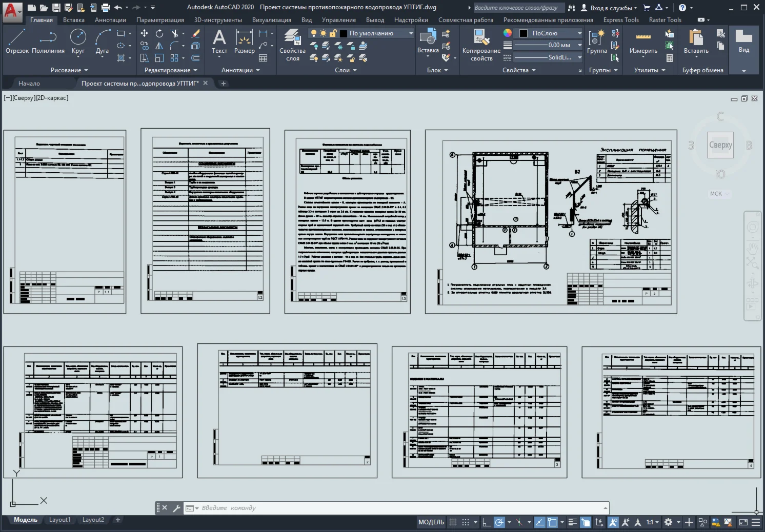Click the Rectangular Array tool icon
The height and width of the screenshot is (532, 765).
[x=174, y=58]
